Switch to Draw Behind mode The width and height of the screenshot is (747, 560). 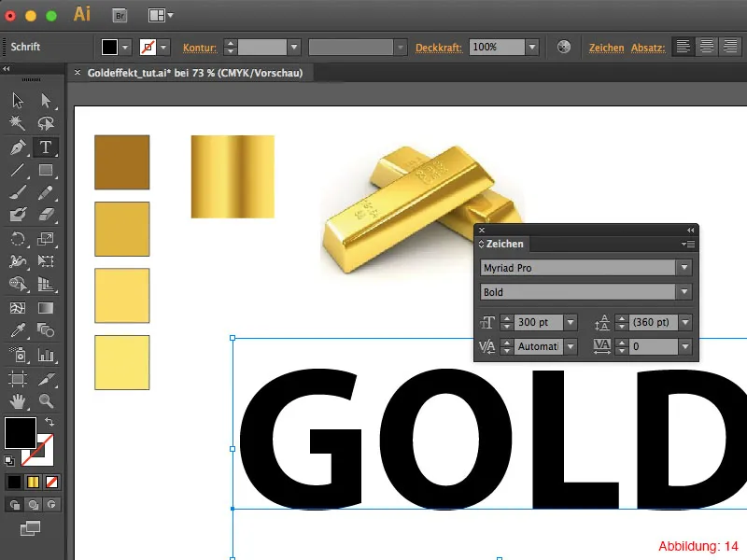[x=34, y=505]
